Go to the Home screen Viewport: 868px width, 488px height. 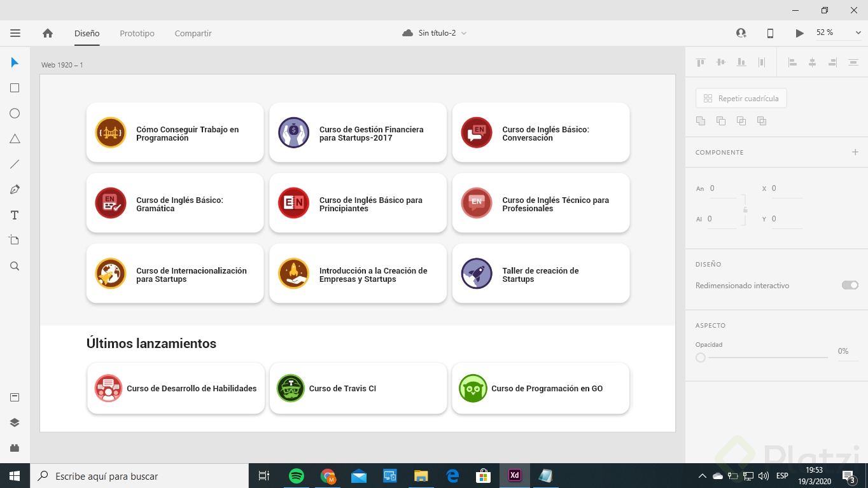[48, 33]
